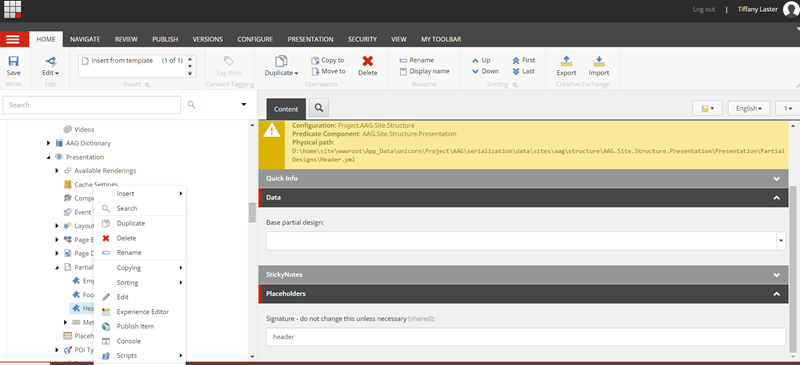Open the version number dropdown
Screen dimensions: 800x365
point(788,109)
